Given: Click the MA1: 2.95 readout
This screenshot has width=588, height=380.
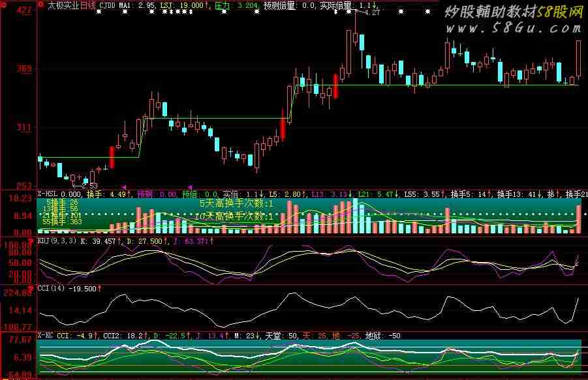Looking at the screenshot, I should [x=137, y=6].
